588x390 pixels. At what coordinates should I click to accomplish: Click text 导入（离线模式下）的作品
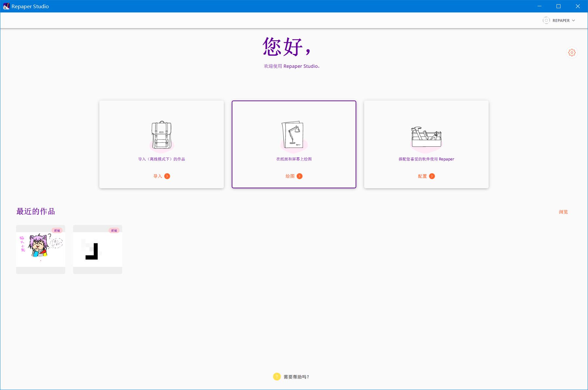point(162,159)
